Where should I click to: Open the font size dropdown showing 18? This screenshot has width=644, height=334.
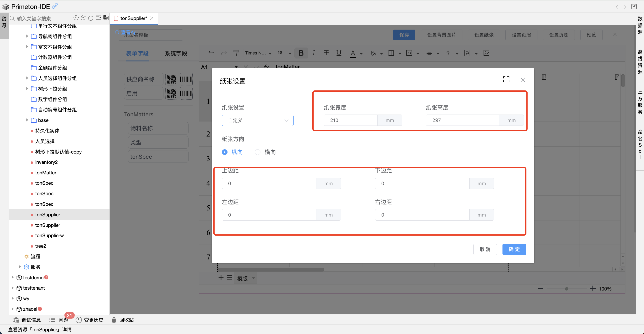284,53
